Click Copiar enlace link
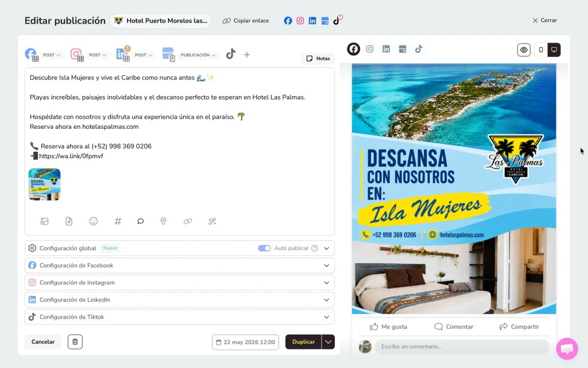This screenshot has height=368, width=588. (x=246, y=21)
